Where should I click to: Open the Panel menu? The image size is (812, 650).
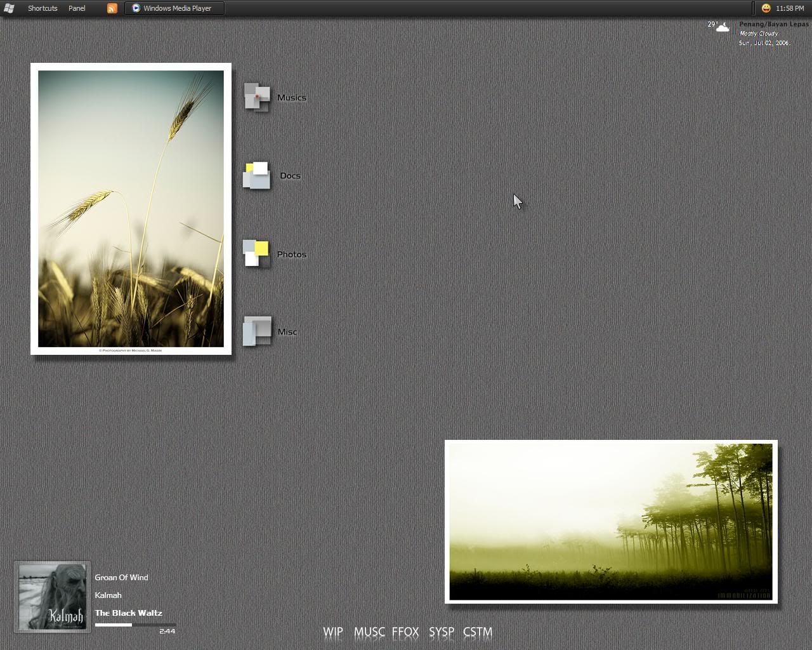coord(77,8)
